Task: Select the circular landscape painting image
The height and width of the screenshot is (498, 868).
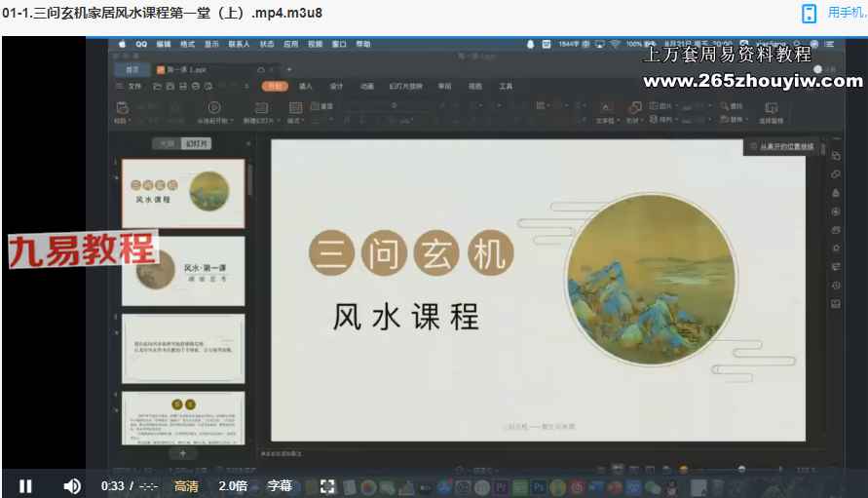Action: (x=652, y=279)
